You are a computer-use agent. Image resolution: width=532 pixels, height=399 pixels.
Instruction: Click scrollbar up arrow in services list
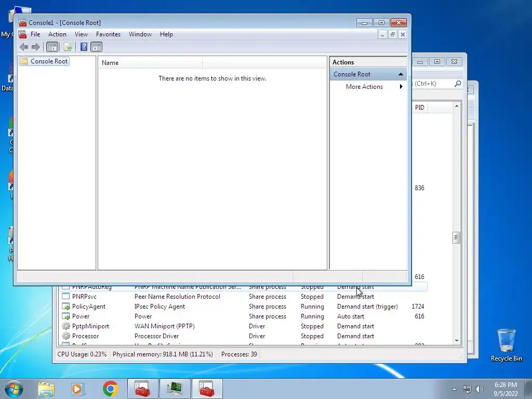pyautogui.click(x=457, y=106)
